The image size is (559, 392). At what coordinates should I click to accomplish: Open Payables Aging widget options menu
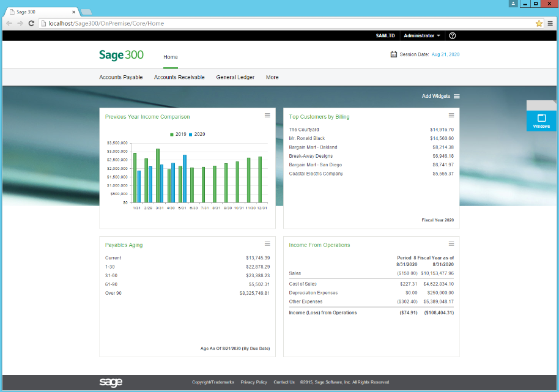[267, 244]
